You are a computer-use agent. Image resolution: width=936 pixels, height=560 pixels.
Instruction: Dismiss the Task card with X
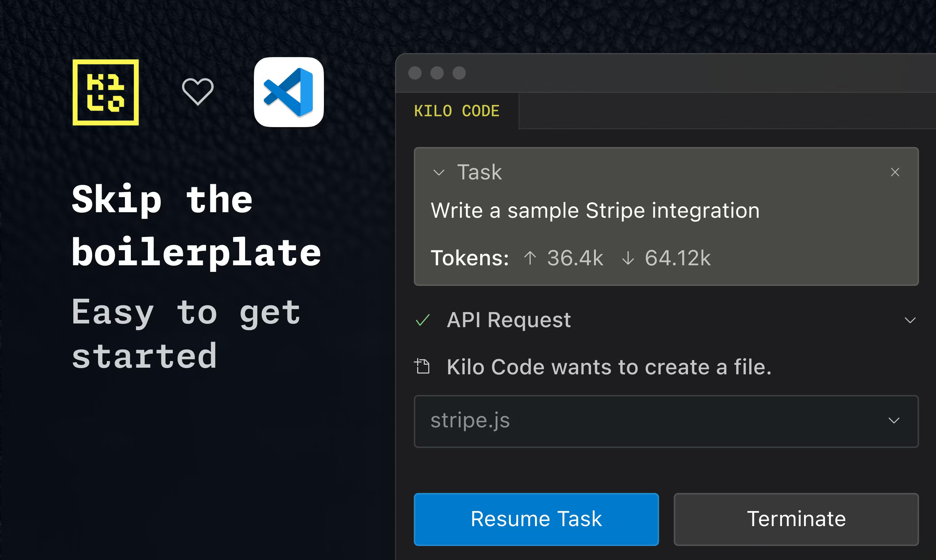[895, 172]
